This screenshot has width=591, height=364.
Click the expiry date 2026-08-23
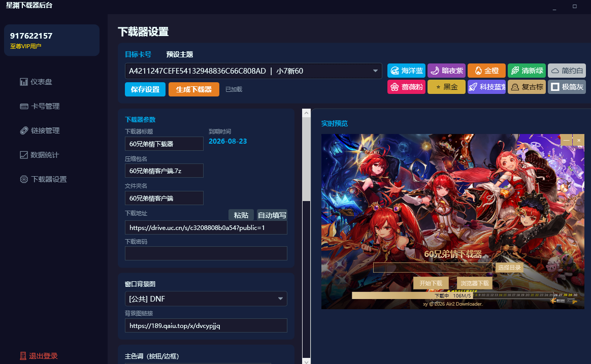pyautogui.click(x=227, y=141)
